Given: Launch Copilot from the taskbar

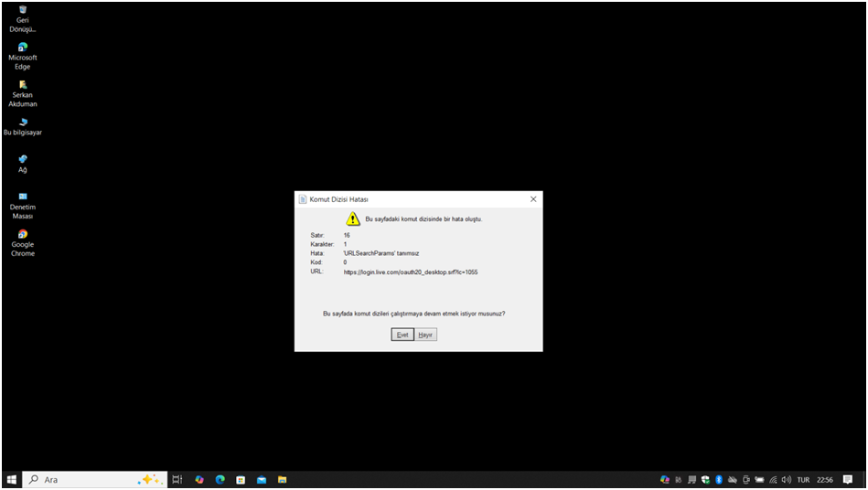Looking at the screenshot, I should 199,480.
